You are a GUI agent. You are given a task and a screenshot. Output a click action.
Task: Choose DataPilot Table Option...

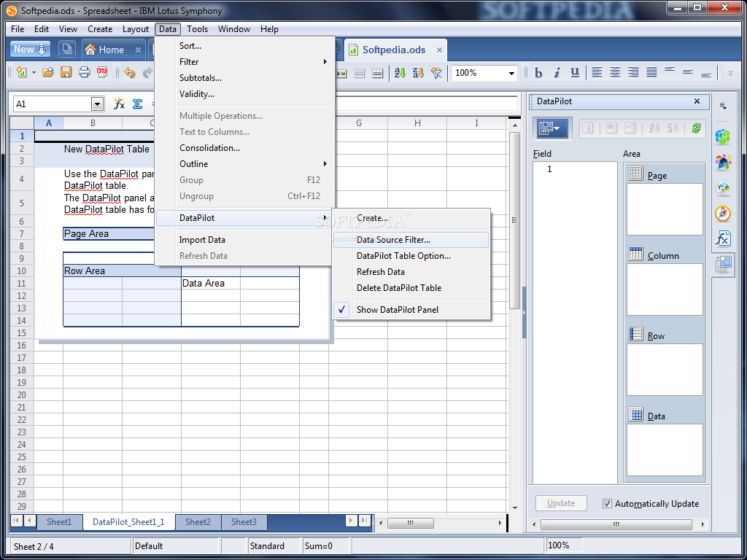tap(411, 256)
